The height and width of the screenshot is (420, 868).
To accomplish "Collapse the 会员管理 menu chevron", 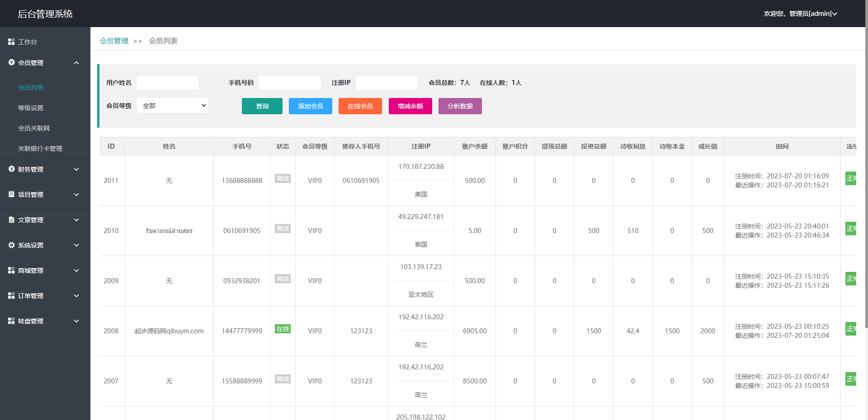I will click(76, 63).
